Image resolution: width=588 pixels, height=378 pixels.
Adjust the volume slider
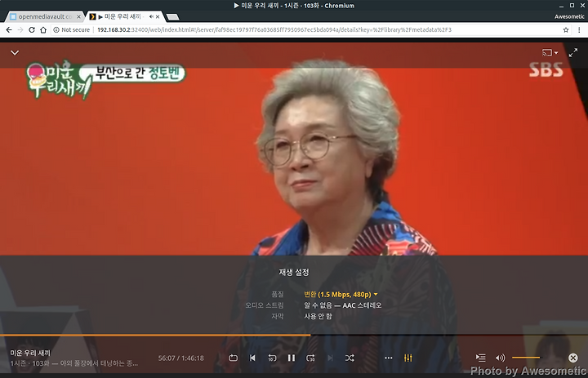click(x=526, y=358)
